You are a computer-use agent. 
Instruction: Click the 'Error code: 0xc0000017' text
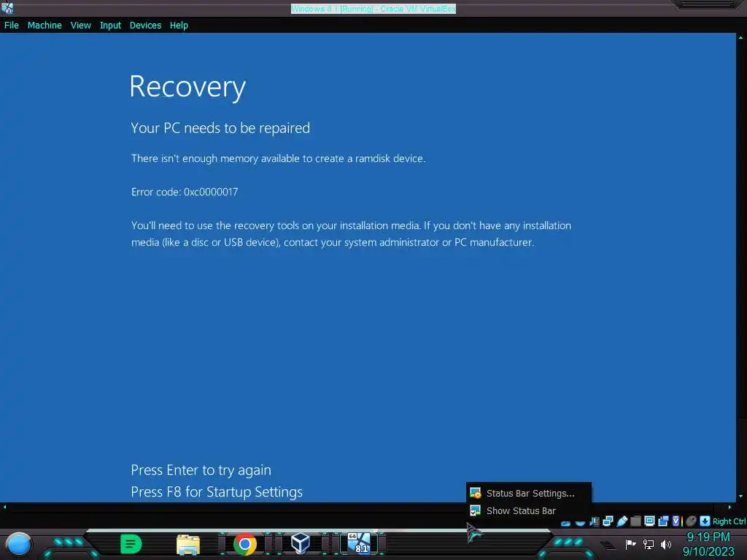tap(185, 192)
